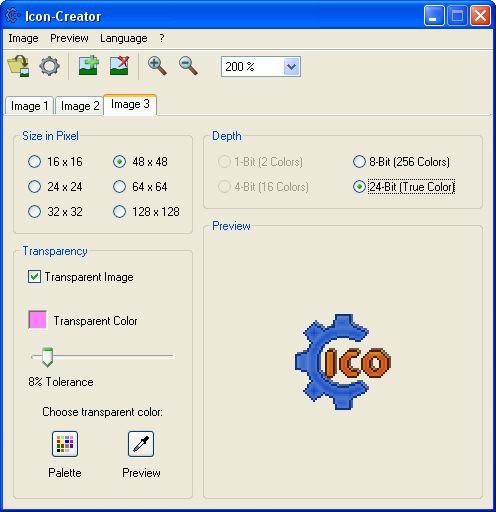Image resolution: width=496 pixels, height=512 pixels.
Task: Click the Tolerance slider handle
Action: point(47,357)
